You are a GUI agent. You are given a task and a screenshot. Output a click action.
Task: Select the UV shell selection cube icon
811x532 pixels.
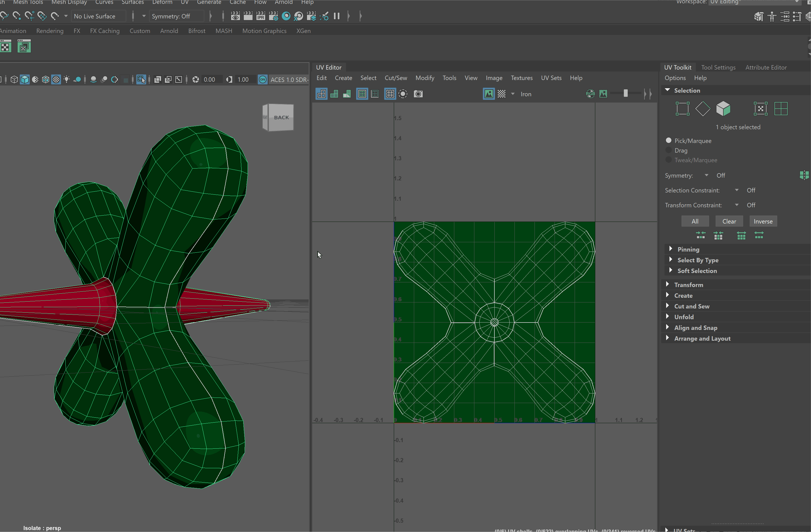point(723,109)
